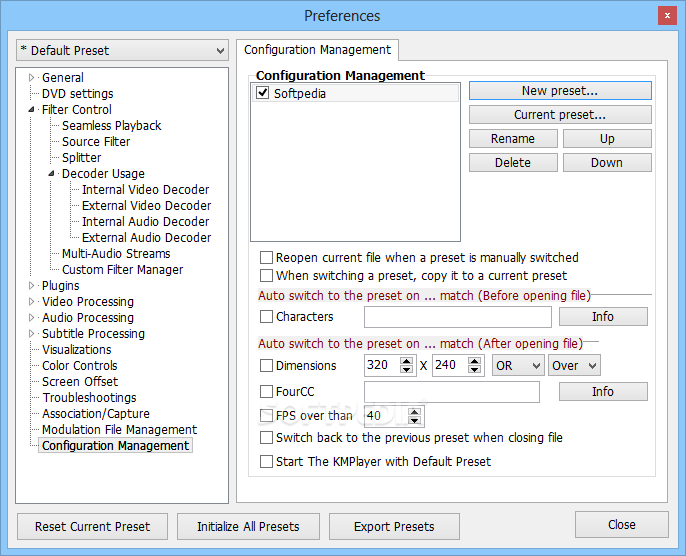Decrease the height 240 spinner
The height and width of the screenshot is (556, 686).
pos(475,370)
